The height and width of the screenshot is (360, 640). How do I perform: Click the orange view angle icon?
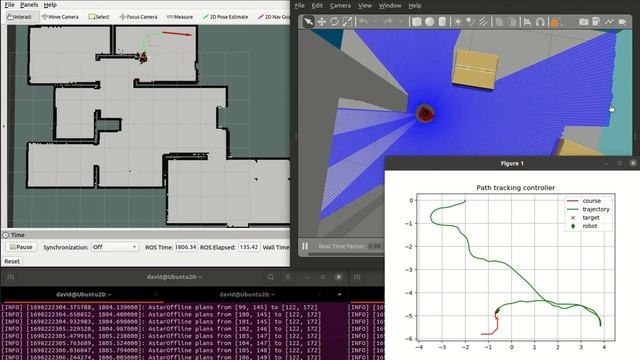pos(555,22)
